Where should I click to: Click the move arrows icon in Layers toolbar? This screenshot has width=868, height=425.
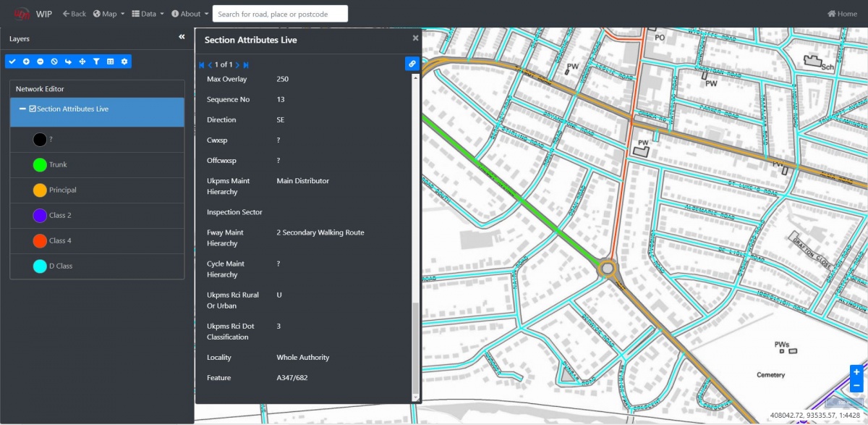(82, 62)
